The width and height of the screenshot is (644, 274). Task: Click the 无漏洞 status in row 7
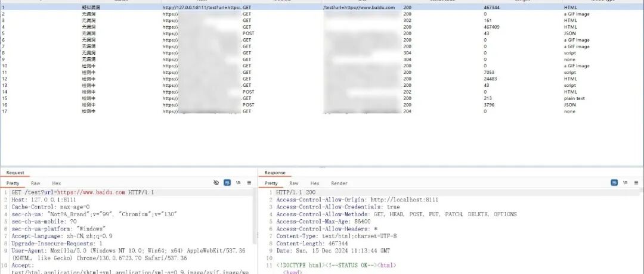88,46
